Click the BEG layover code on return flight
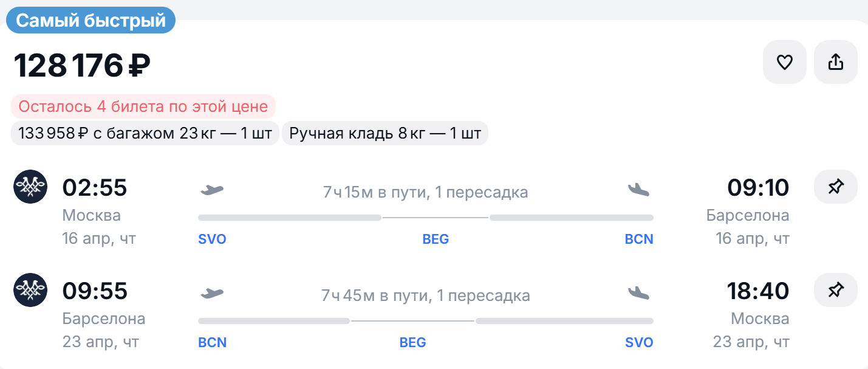Image resolution: width=868 pixels, height=369 pixels. point(412,343)
